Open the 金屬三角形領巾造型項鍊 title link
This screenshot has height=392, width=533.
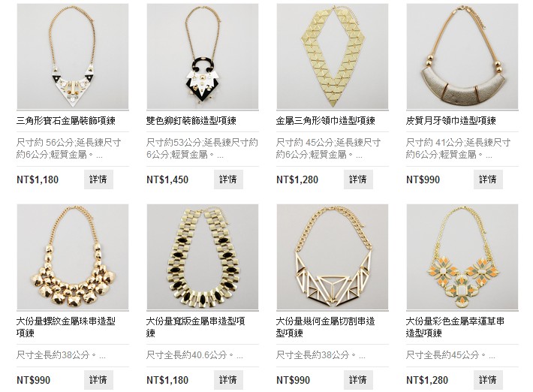326,121
